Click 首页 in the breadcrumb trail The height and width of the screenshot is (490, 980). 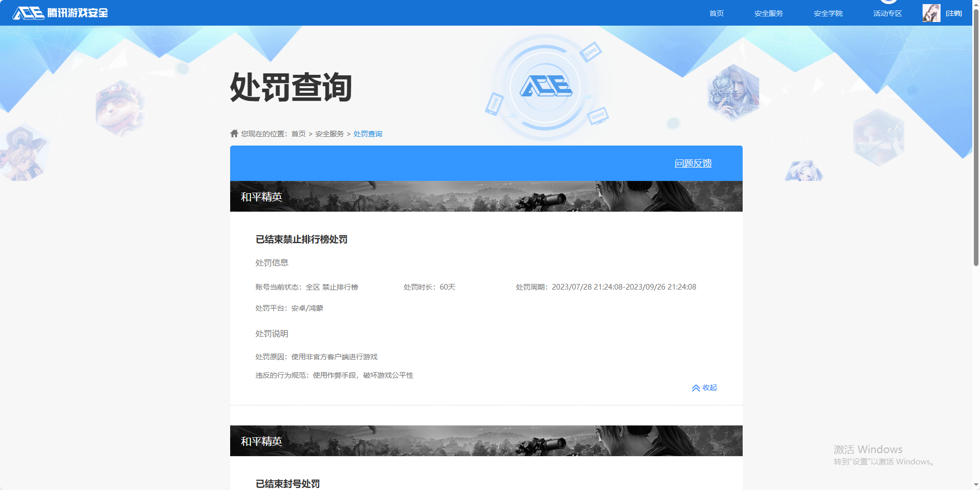click(x=298, y=133)
